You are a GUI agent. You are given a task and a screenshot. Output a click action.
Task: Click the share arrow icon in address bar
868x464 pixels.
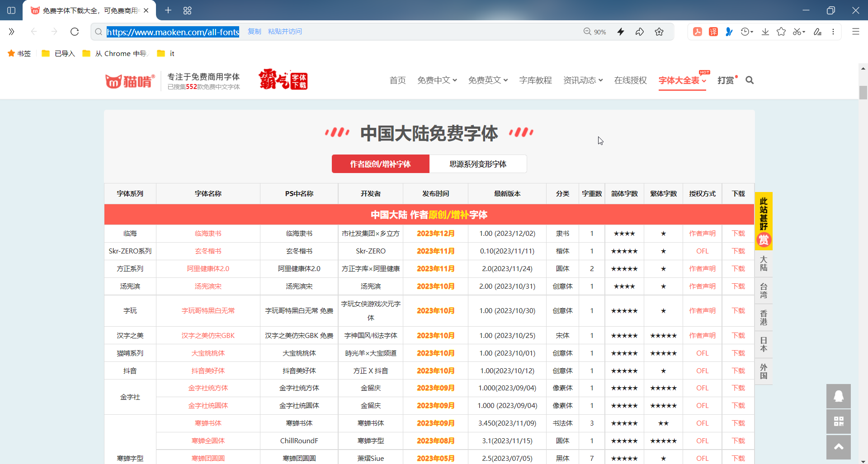tap(640, 32)
